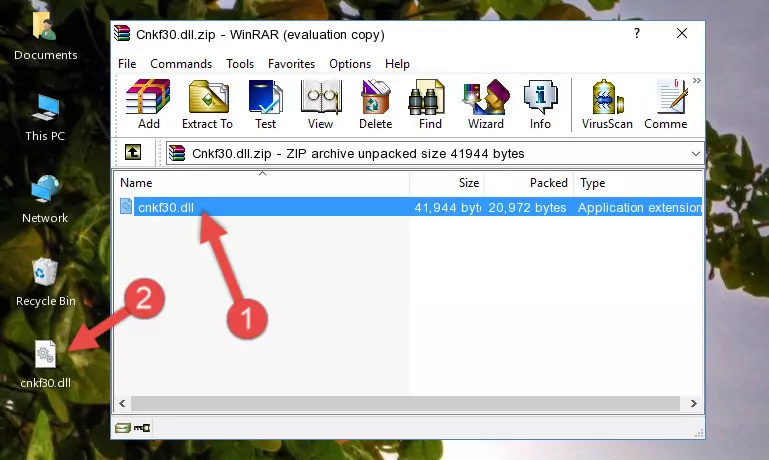Open the Commands menu

coord(181,64)
